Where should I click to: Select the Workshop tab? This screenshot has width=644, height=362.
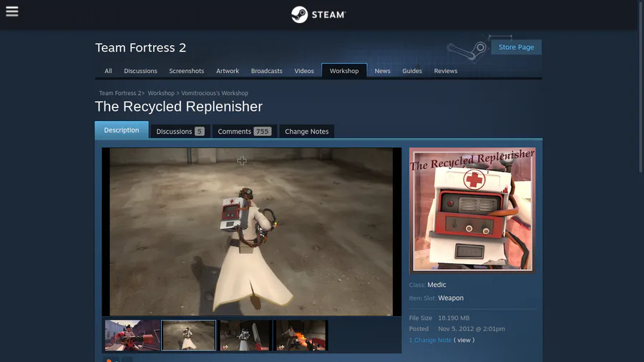(x=344, y=71)
